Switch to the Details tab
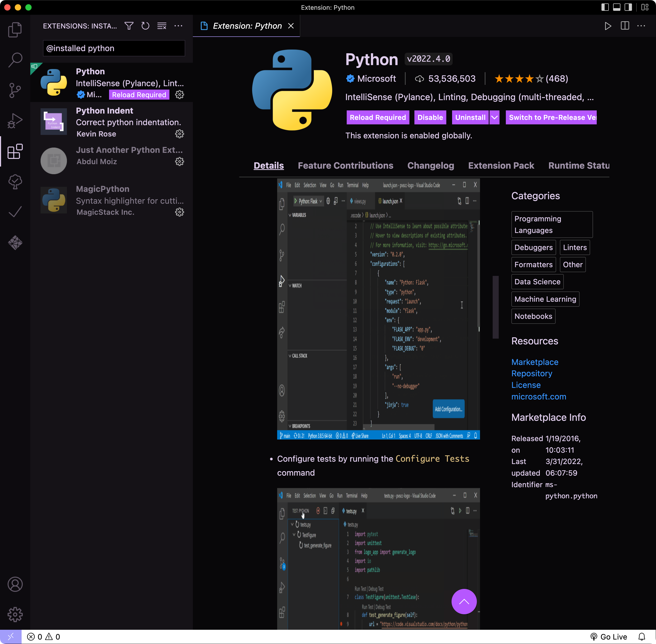This screenshot has width=656, height=644. coord(268,165)
